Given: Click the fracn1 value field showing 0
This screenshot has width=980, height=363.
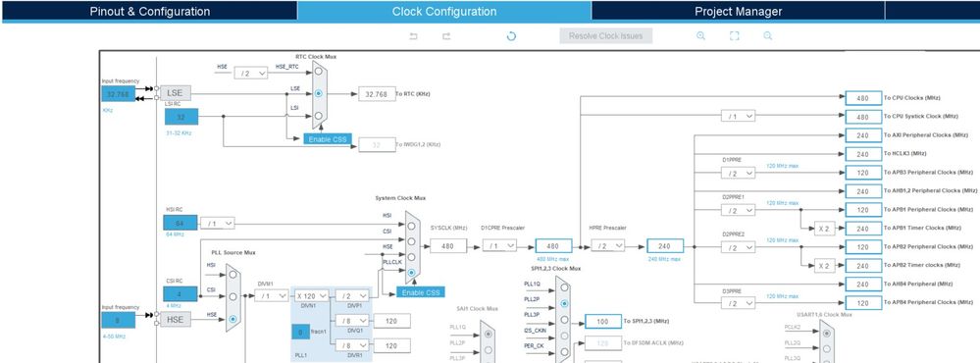Looking at the screenshot, I should (300, 333).
